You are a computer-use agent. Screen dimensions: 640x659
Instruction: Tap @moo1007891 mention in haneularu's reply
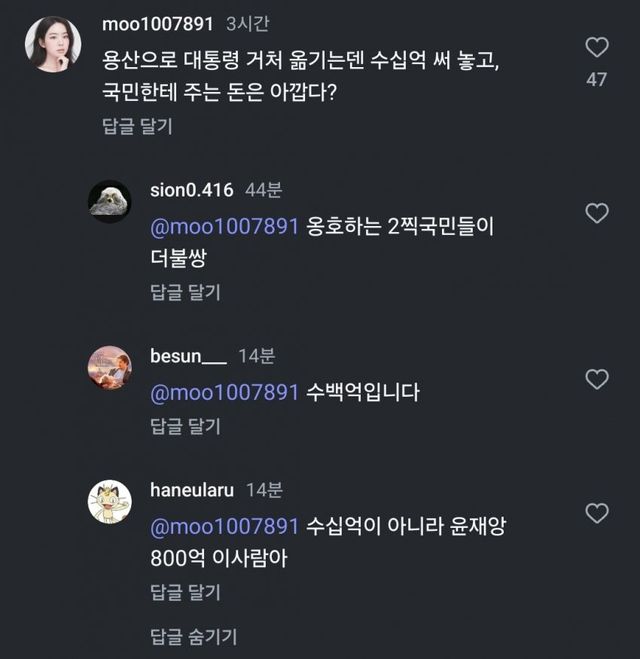click(224, 526)
